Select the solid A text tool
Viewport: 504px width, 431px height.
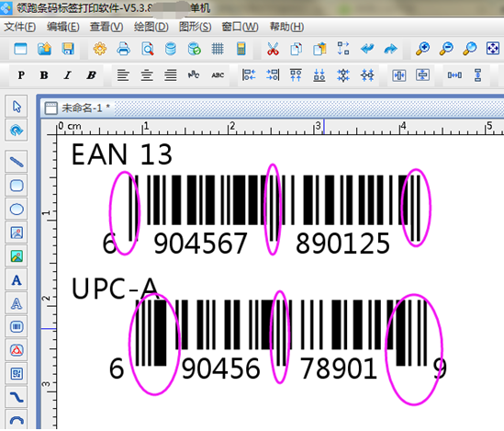[17, 280]
